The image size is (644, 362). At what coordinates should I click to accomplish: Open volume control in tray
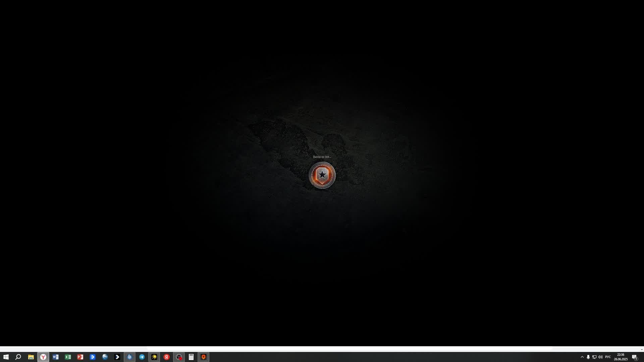[600, 357]
